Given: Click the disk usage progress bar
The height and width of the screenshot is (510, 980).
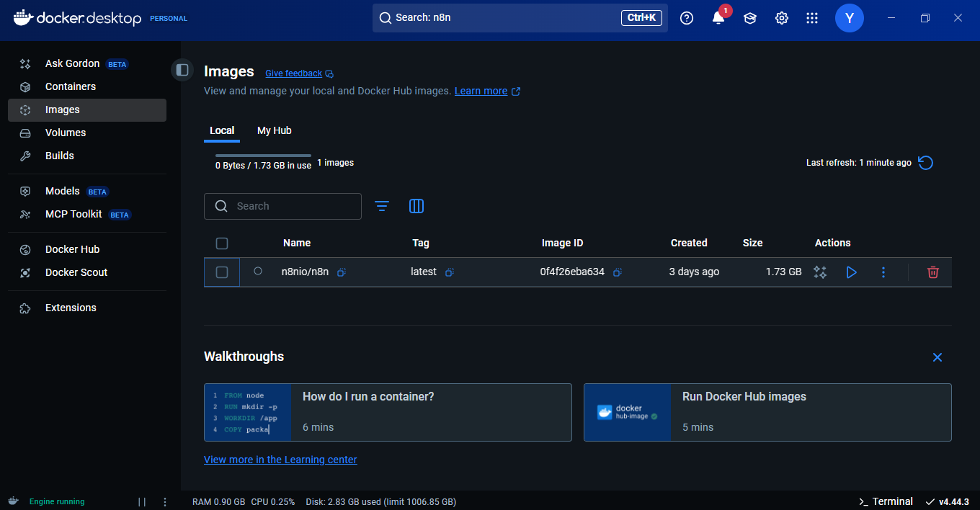Looking at the screenshot, I should pyautogui.click(x=263, y=156).
